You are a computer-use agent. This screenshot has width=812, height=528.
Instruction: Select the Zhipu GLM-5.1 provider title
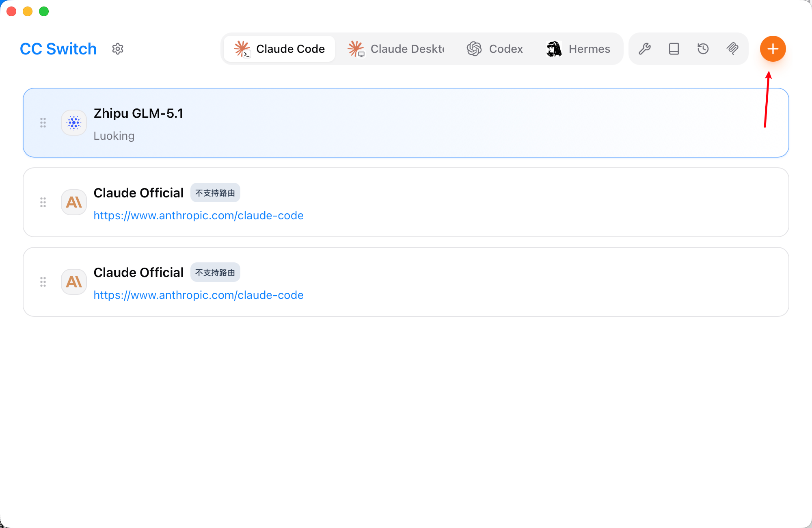138,113
